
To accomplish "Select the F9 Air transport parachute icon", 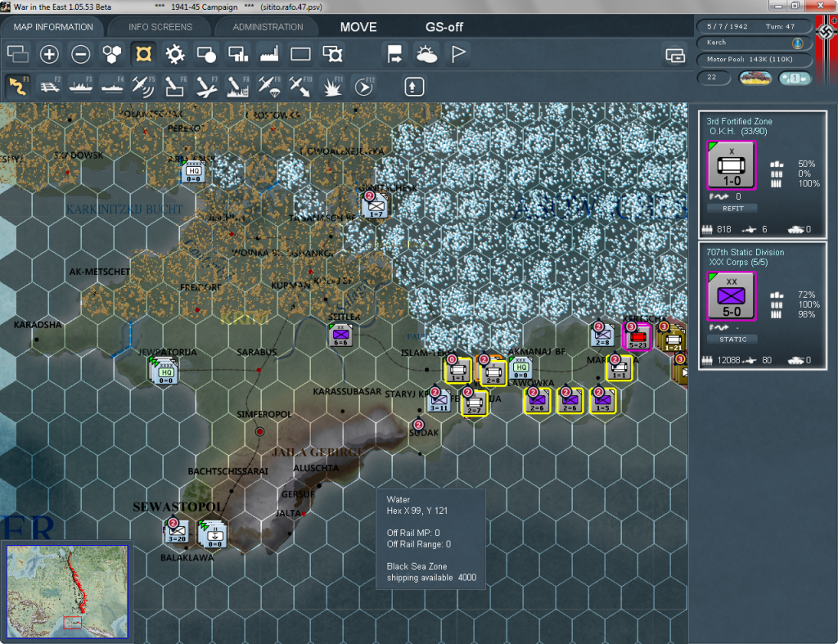I will click(269, 86).
